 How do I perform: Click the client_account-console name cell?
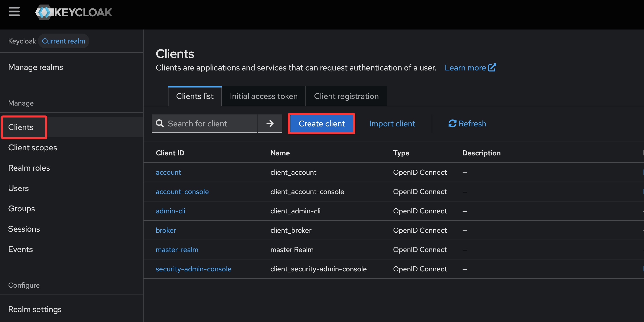(307, 192)
